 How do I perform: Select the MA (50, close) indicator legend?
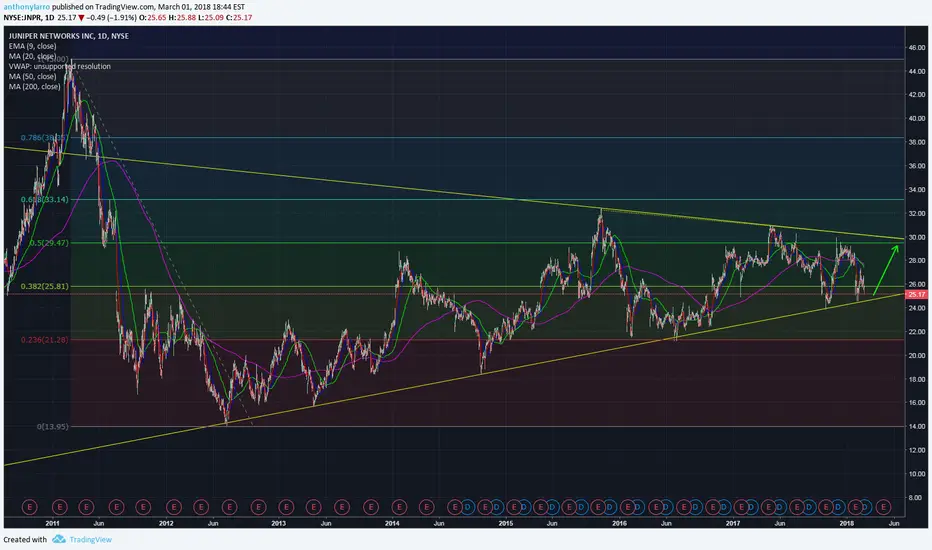(x=32, y=76)
